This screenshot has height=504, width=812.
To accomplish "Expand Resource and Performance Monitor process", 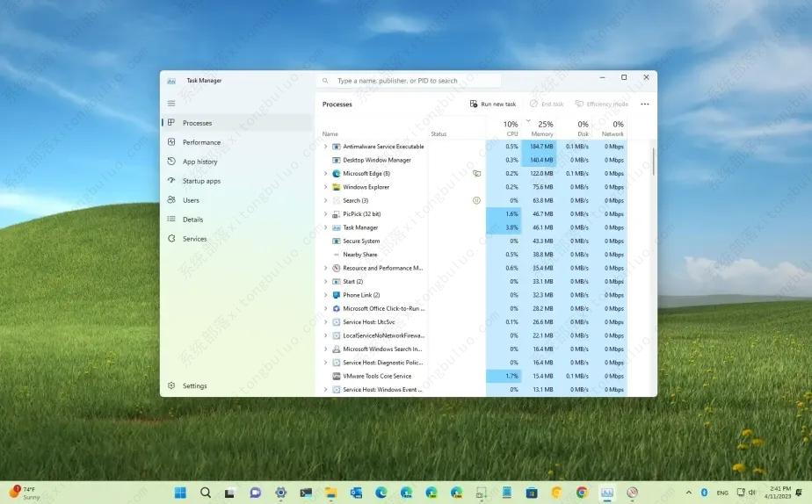I will [x=326, y=268].
